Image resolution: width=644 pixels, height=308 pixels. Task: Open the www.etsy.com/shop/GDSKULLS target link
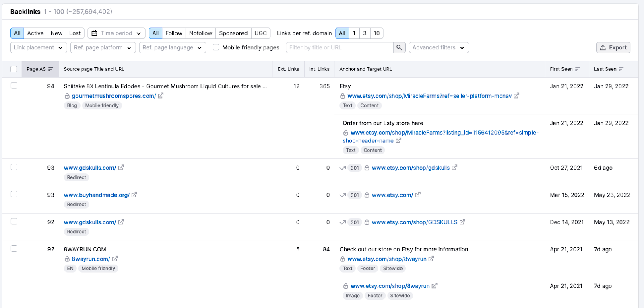coord(415,222)
